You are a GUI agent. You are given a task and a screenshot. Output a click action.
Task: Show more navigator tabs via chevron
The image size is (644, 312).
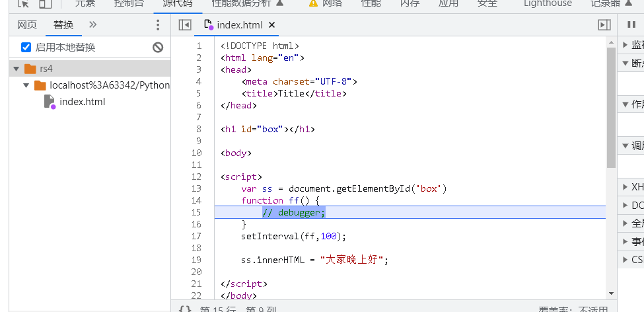93,25
